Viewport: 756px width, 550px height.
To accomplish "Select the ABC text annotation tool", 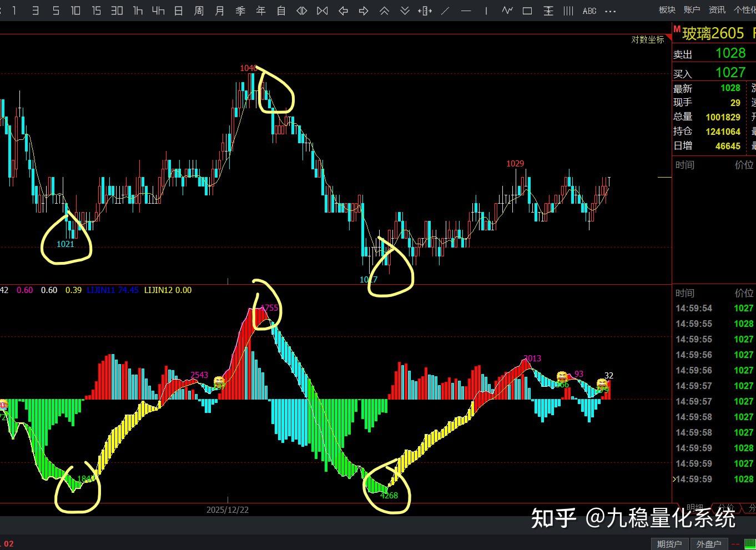I will click(x=589, y=11).
